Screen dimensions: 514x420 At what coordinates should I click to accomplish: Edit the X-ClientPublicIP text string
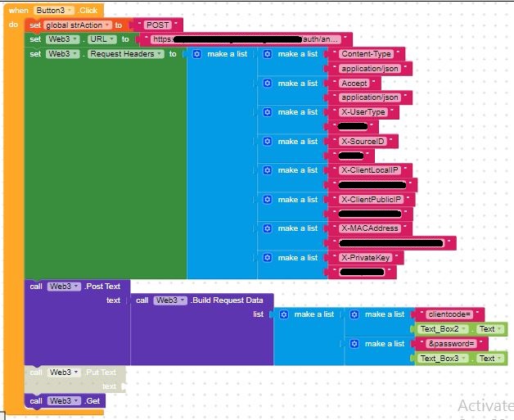[x=372, y=199]
